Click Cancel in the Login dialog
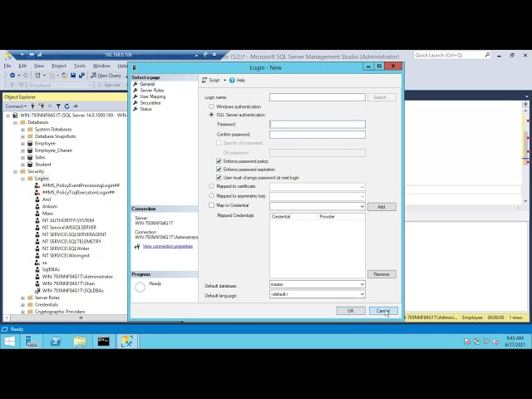The height and width of the screenshot is (399, 532). point(383,311)
